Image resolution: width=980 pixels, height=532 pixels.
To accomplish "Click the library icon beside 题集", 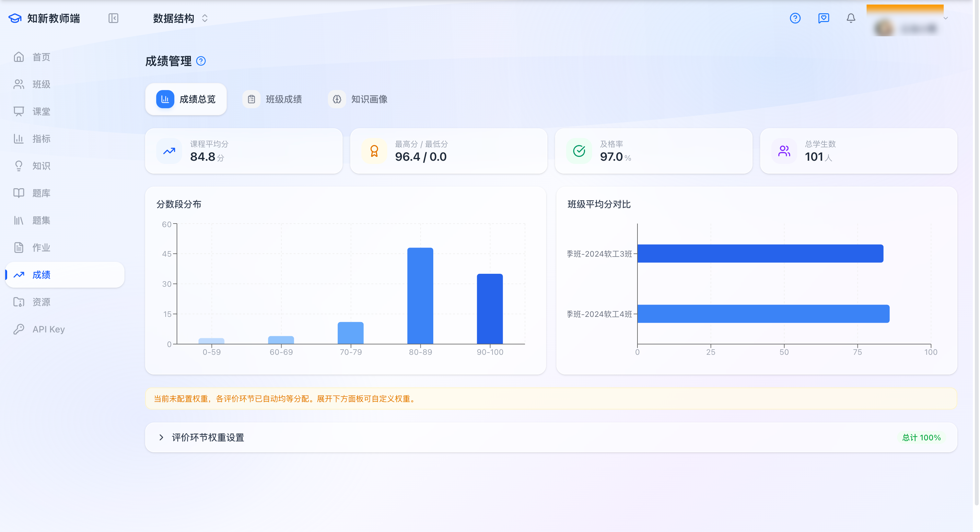I will click(19, 220).
